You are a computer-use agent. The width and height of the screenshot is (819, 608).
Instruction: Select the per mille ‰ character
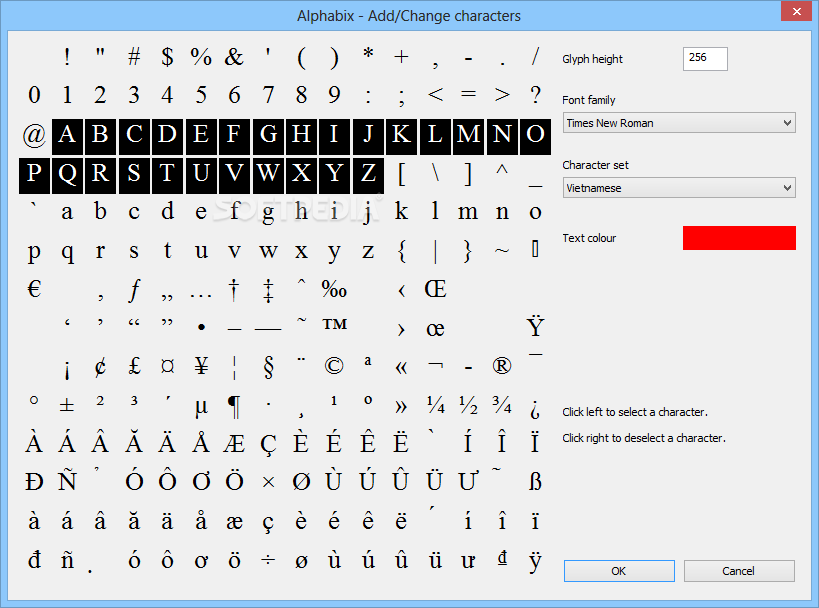coord(334,289)
